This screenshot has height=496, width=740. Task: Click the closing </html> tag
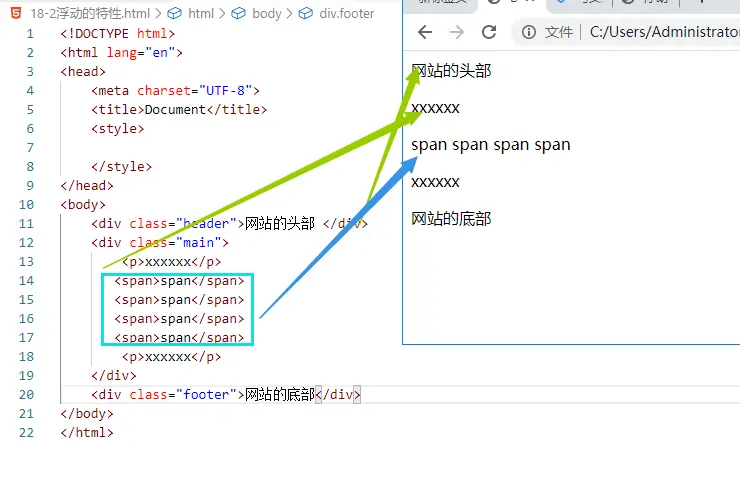tap(87, 432)
